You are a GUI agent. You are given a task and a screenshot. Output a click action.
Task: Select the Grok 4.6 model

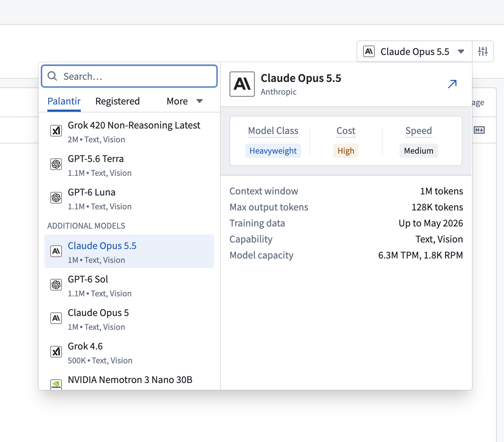coord(129,353)
